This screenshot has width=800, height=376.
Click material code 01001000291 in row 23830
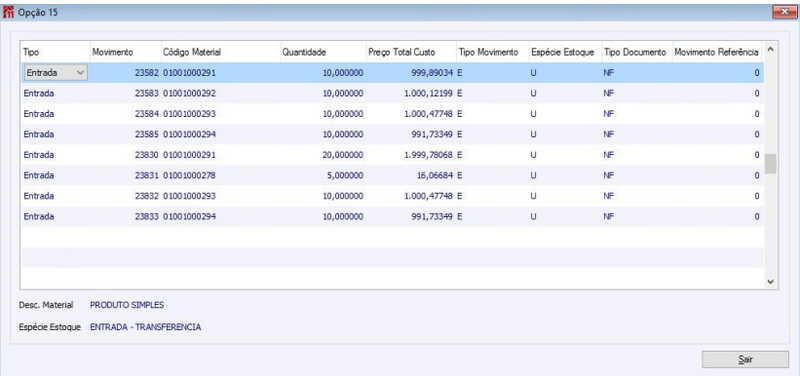189,155
